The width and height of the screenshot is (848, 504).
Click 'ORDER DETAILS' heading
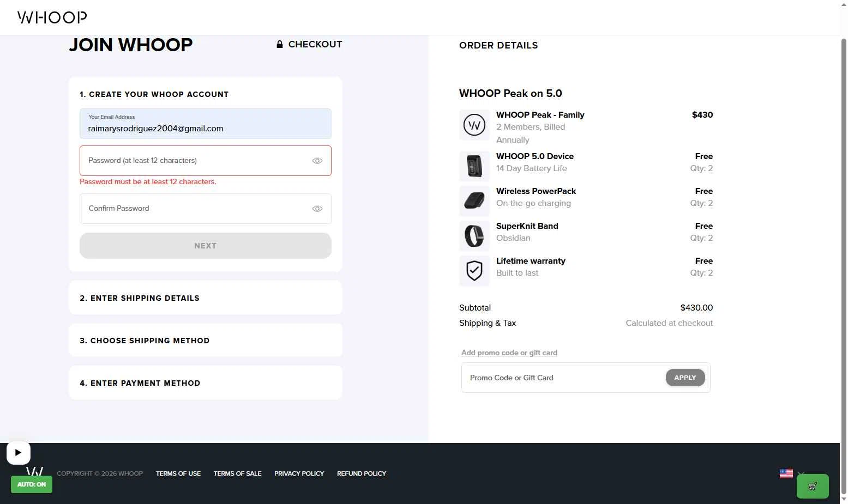(x=498, y=45)
